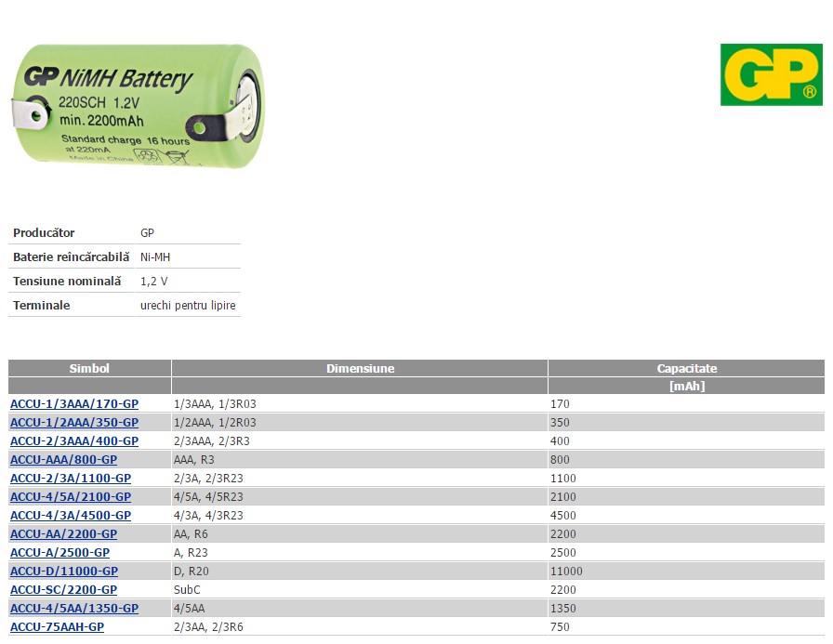Select the 'Tensiune nominală' label
Viewport: 833px width, 644px height.
click(67, 282)
